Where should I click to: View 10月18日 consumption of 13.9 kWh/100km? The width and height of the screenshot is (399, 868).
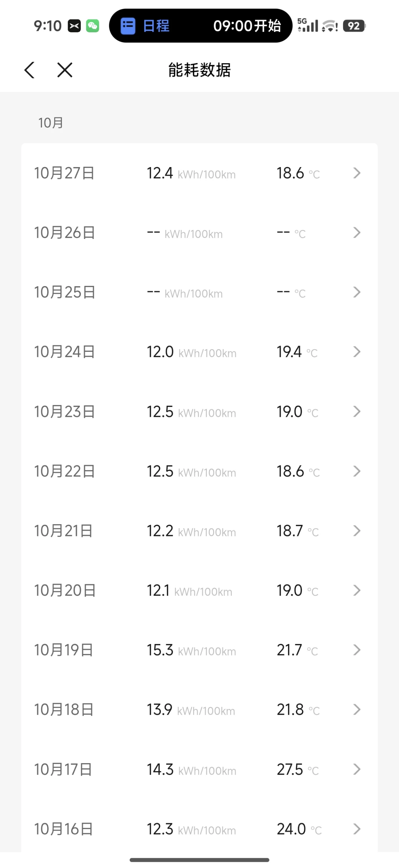(x=191, y=710)
